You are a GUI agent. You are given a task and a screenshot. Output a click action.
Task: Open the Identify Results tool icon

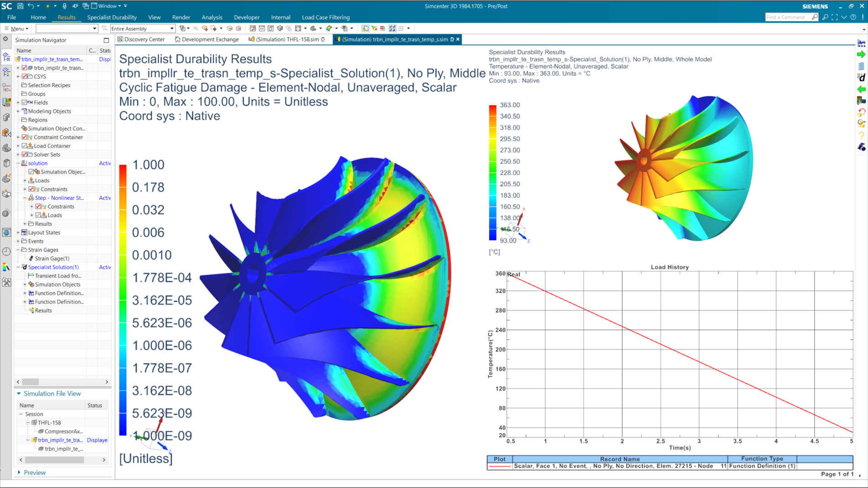pos(6,214)
